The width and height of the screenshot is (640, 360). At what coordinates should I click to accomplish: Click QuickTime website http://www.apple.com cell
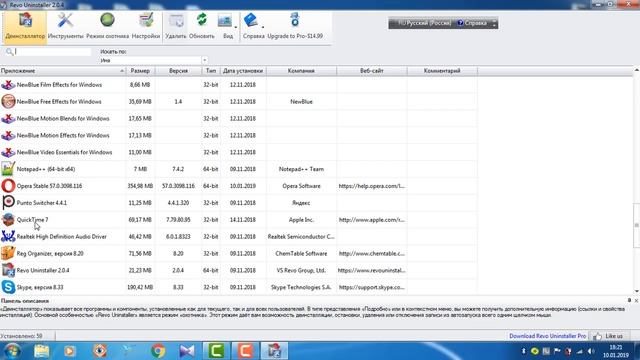pyautogui.click(x=371, y=220)
